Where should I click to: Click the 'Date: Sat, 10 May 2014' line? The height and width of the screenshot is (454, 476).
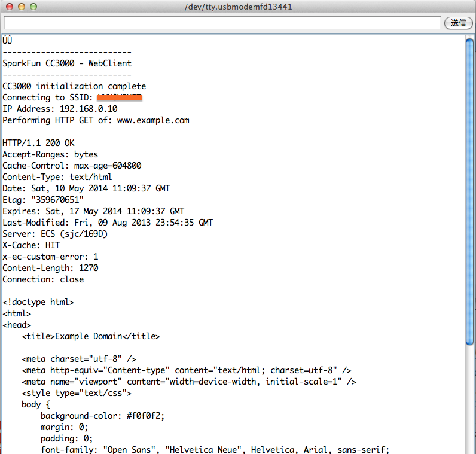pos(86,188)
